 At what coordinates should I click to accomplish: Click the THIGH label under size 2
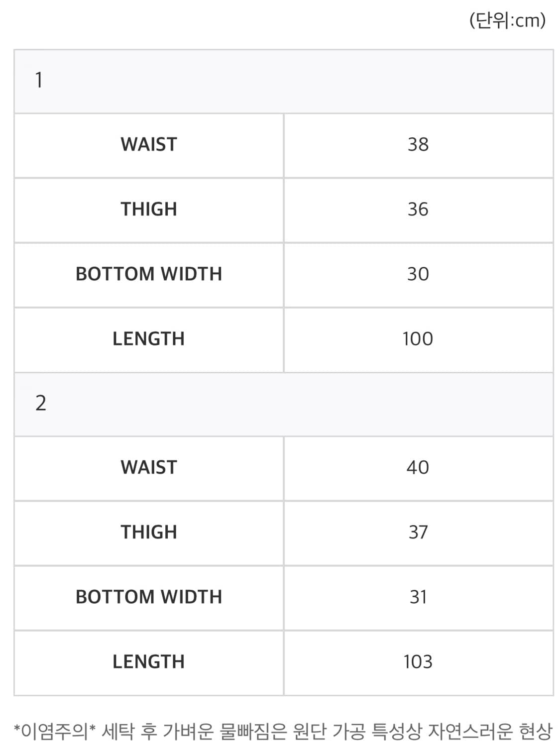149,532
